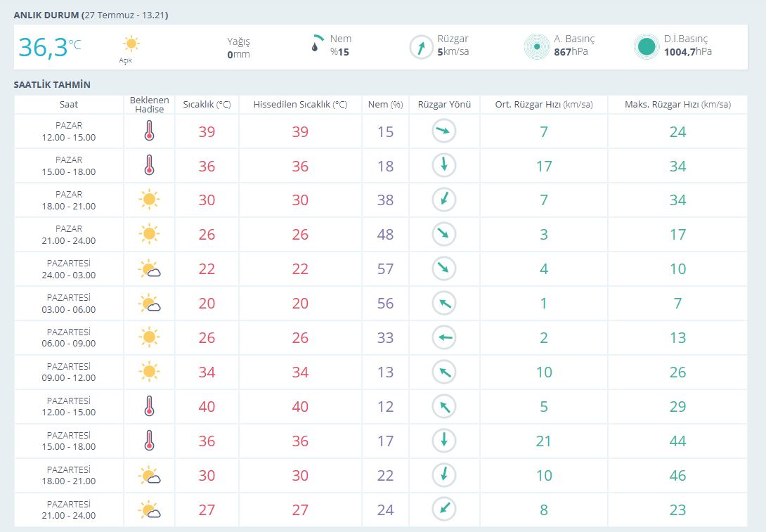Viewport: 766px width, 532px height.
Task: Select the 'Saat' column header
Action: pos(69,105)
